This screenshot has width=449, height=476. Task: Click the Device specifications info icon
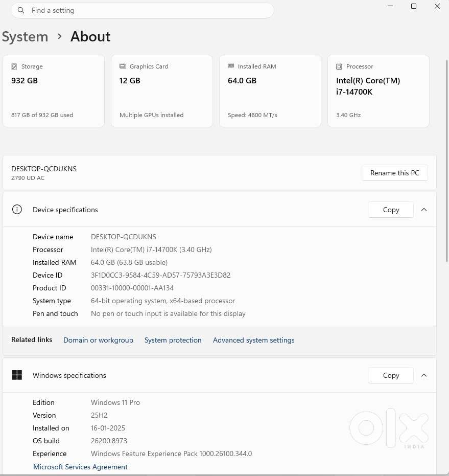pyautogui.click(x=17, y=210)
